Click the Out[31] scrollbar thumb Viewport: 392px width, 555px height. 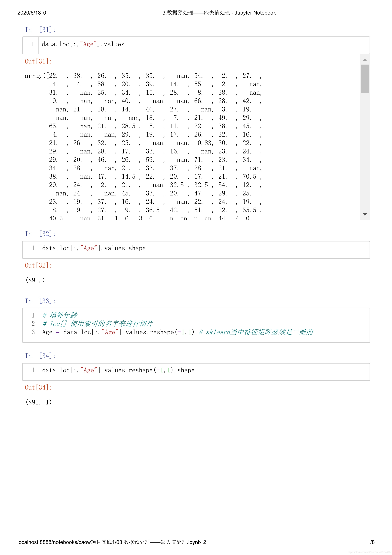[365, 79]
